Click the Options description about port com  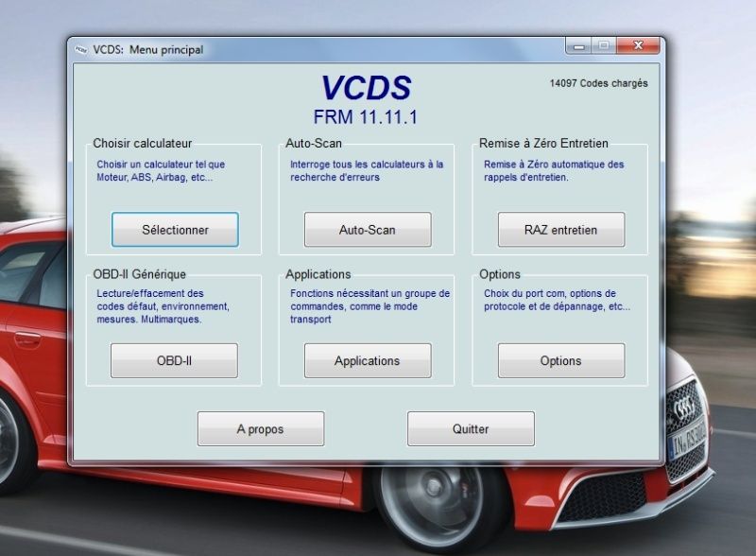pos(557,300)
